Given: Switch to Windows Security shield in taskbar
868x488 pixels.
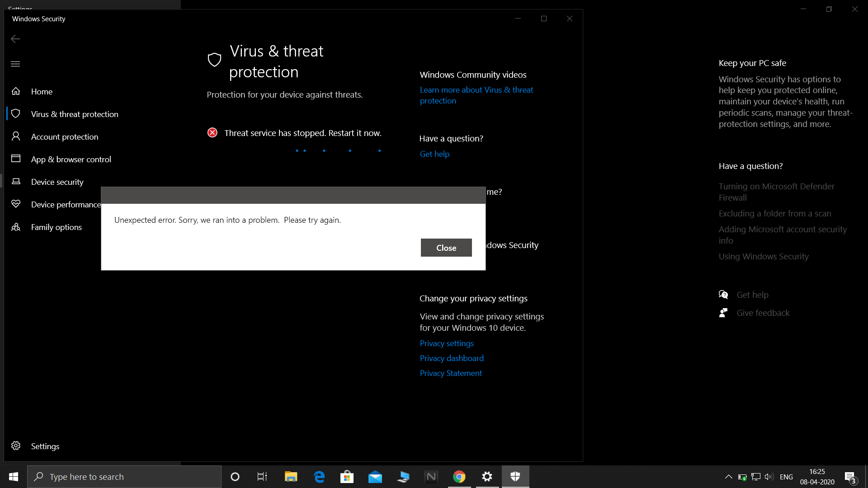Looking at the screenshot, I should (515, 477).
